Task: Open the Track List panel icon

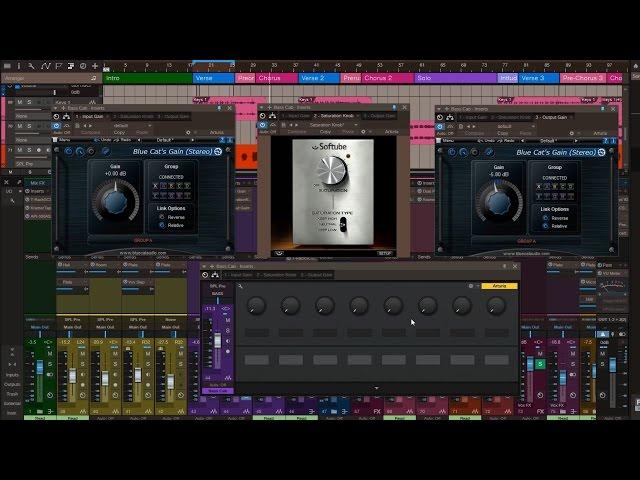Action: pos(7,66)
